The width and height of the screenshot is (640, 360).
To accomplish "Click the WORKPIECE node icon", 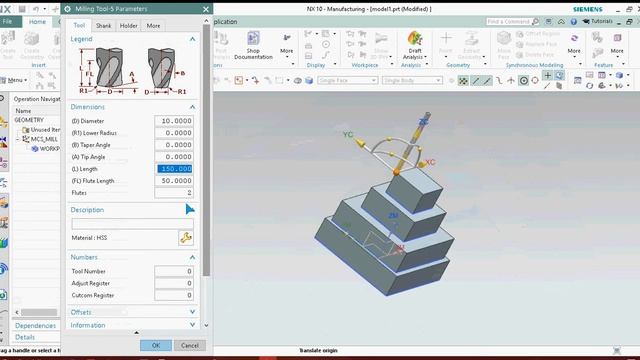I will coord(35,149).
